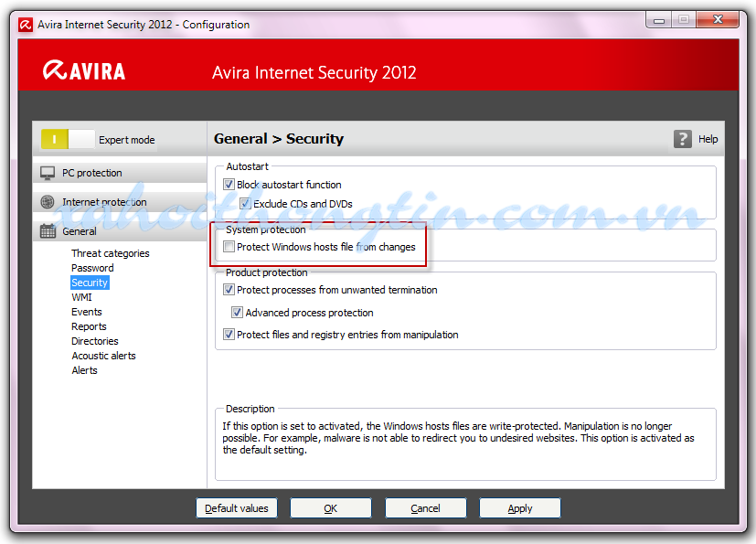Uncheck Advanced process protection
756x544 pixels.
[237, 313]
